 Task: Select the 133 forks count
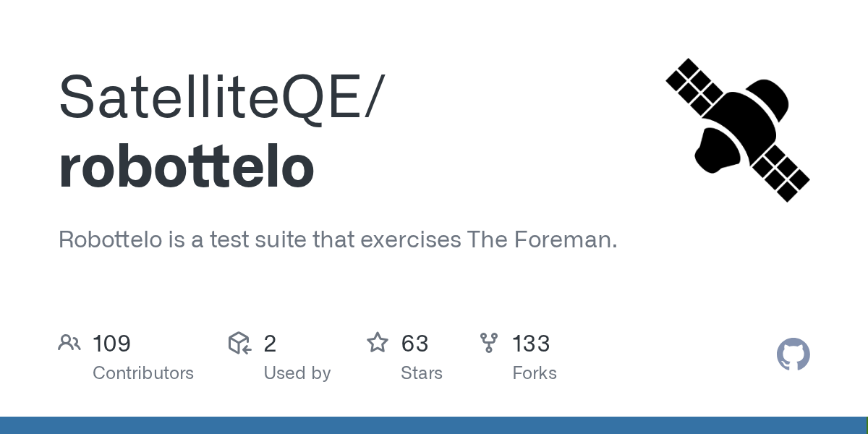(x=531, y=344)
